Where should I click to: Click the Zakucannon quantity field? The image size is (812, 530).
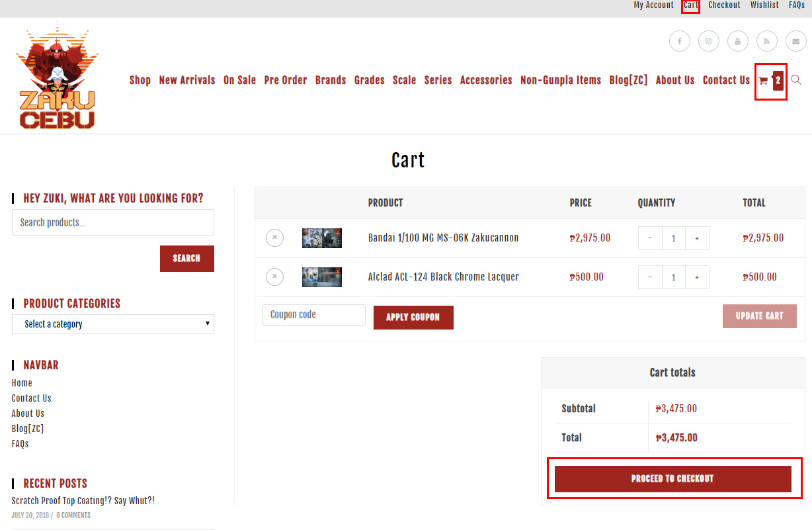click(674, 238)
